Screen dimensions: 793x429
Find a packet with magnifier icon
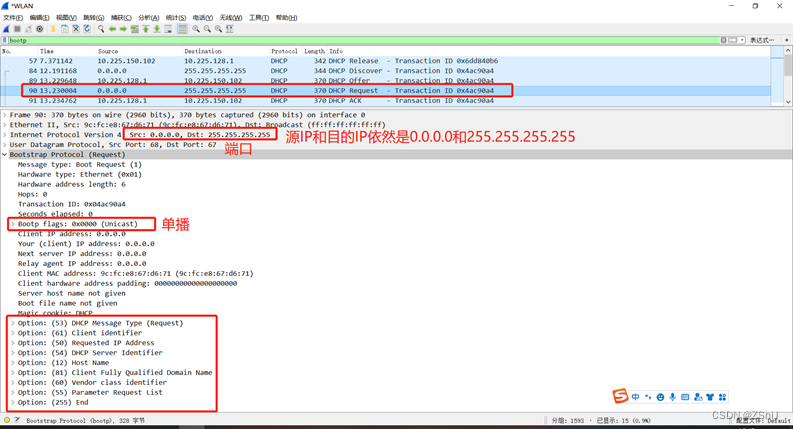101,29
